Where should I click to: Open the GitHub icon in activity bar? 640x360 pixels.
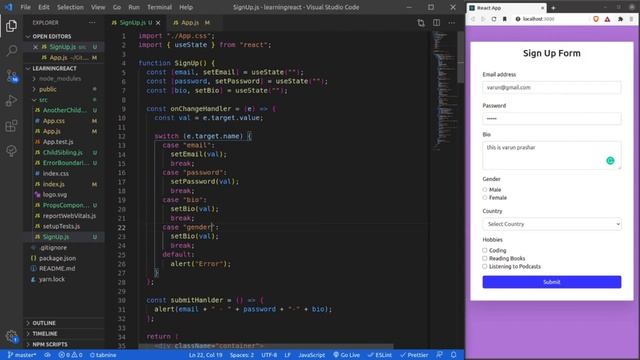pyautogui.click(x=11, y=151)
